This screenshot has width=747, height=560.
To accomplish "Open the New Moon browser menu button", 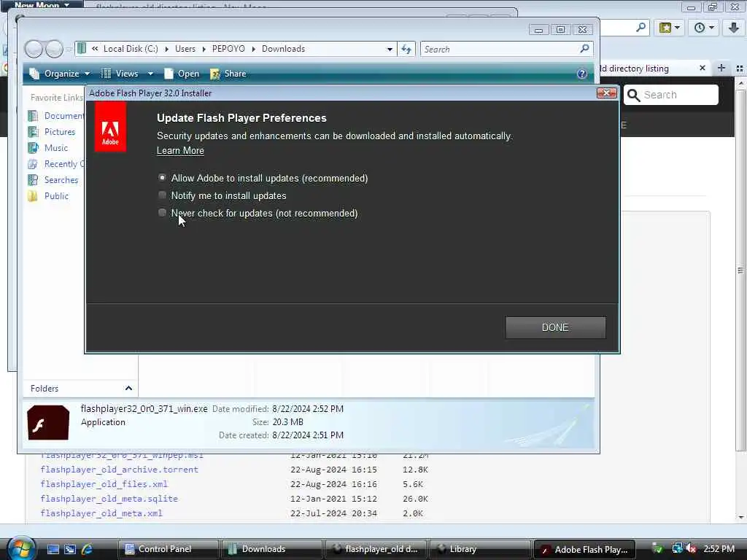I will pyautogui.click(x=42, y=4).
